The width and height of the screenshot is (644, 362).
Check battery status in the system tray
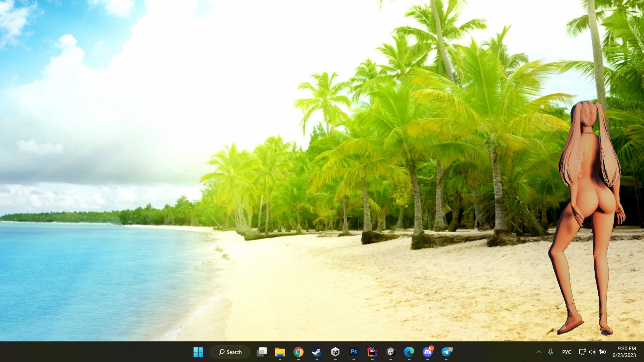[x=603, y=352]
